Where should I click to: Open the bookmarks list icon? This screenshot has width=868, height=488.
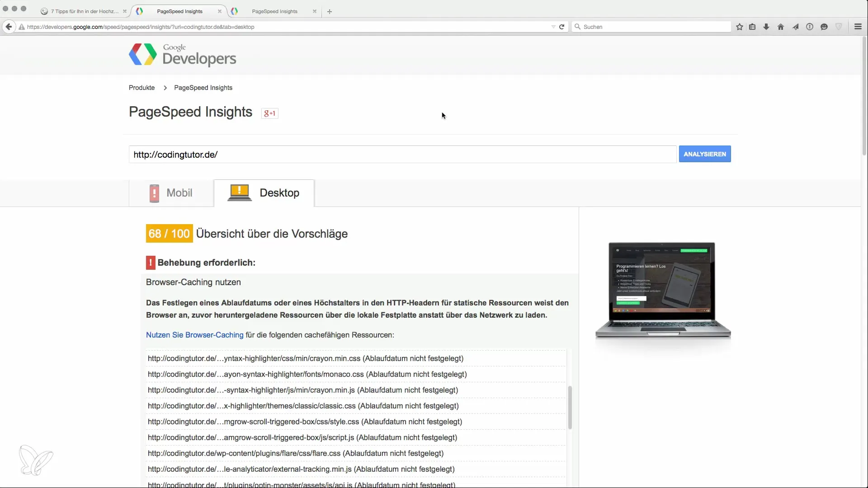(752, 27)
